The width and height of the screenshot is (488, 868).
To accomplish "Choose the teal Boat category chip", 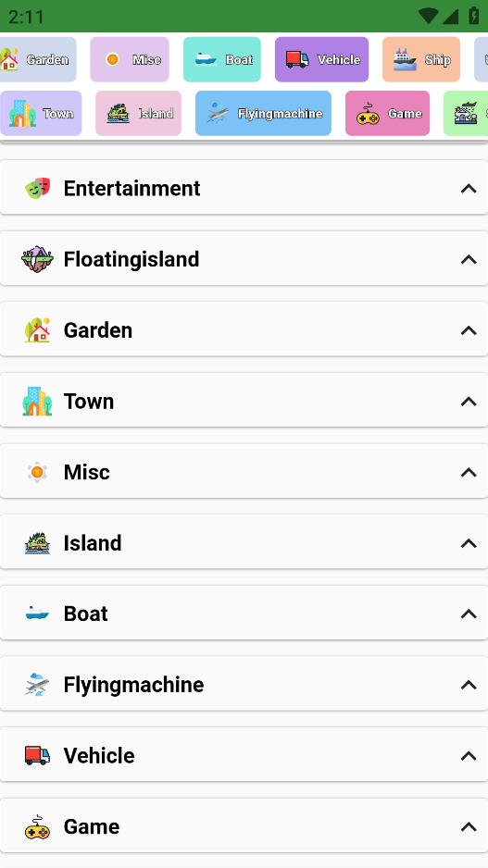I will click(222, 59).
